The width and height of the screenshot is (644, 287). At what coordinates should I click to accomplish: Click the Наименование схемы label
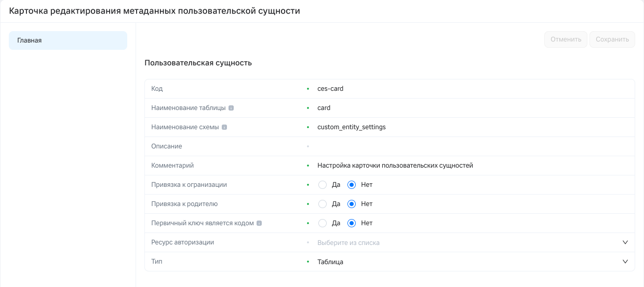(185, 127)
